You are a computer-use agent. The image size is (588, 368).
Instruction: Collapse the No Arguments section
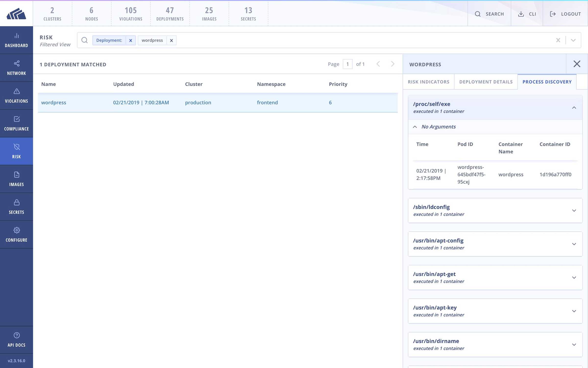[415, 127]
